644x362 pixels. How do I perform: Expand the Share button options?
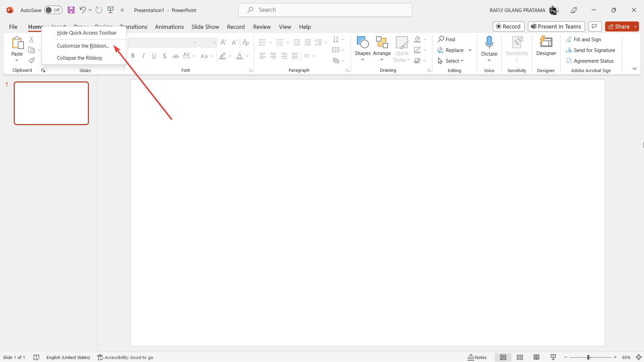pyautogui.click(x=635, y=26)
